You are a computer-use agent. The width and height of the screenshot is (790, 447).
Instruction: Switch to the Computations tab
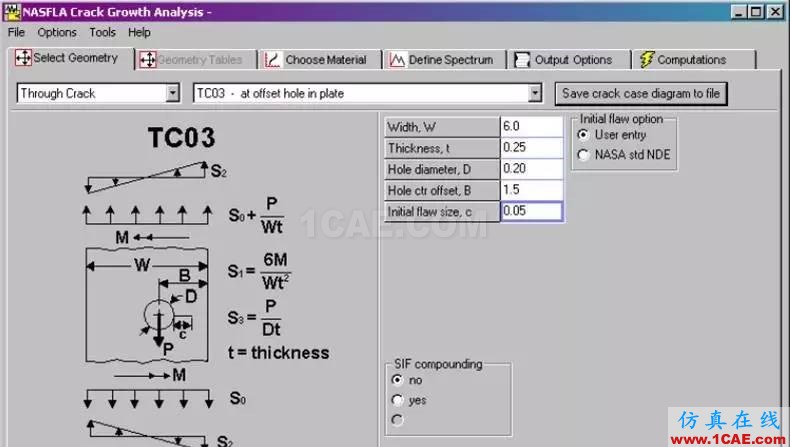694,60
